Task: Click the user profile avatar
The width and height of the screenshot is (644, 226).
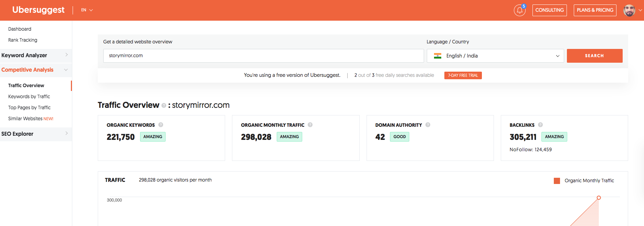Action: (629, 10)
